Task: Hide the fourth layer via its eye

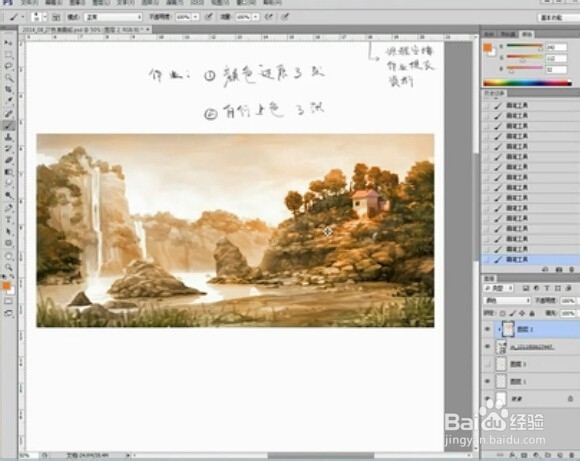Action: click(x=488, y=381)
